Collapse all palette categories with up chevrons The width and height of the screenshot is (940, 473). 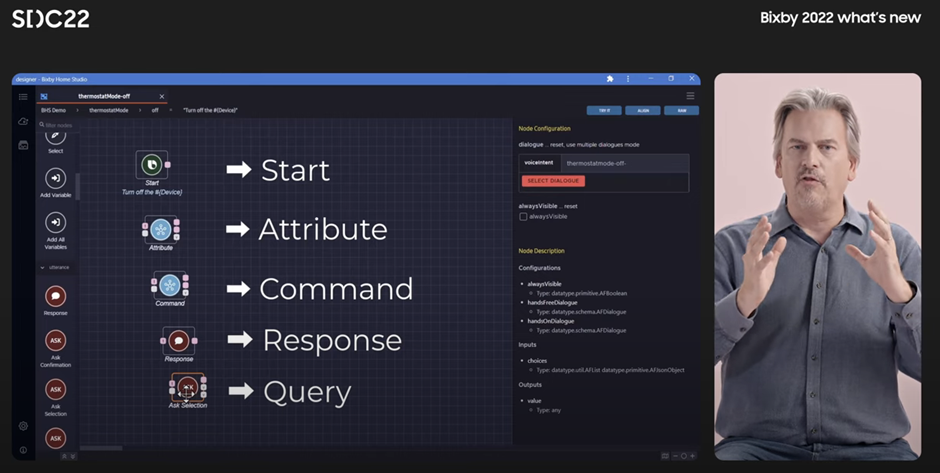[65, 456]
